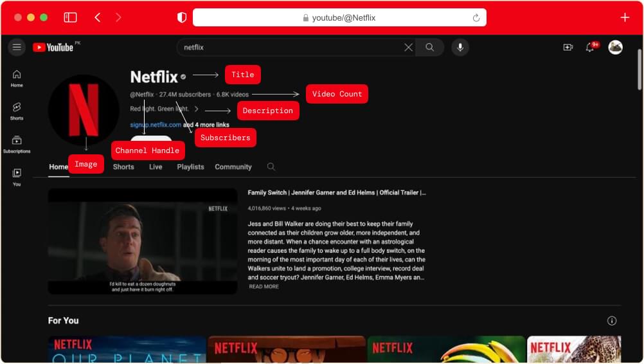Open Subscriptions in the left sidebar

pyautogui.click(x=17, y=145)
